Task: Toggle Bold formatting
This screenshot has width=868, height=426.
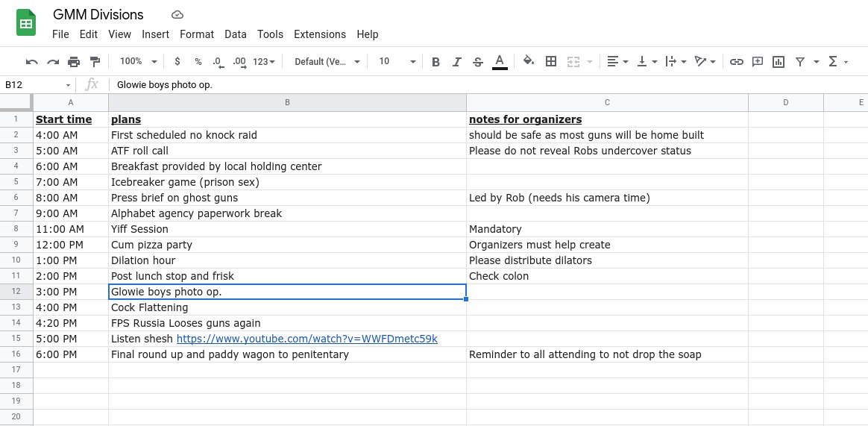Action: pos(435,61)
